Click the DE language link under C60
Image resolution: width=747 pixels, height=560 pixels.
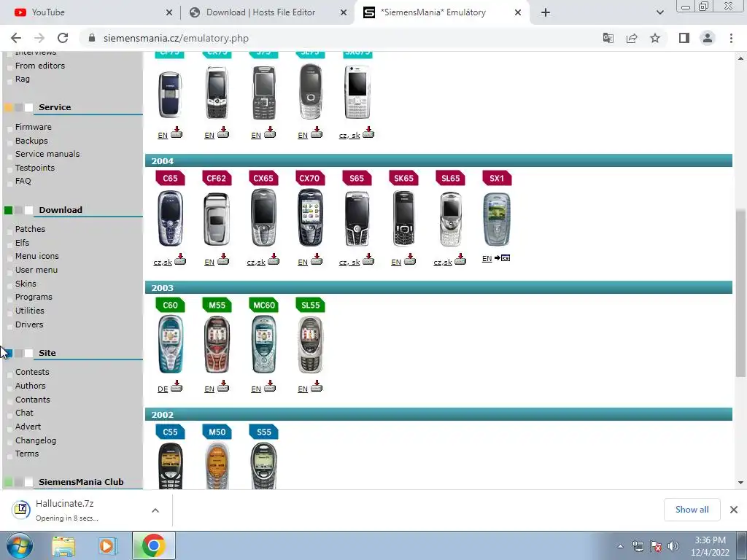coord(163,389)
